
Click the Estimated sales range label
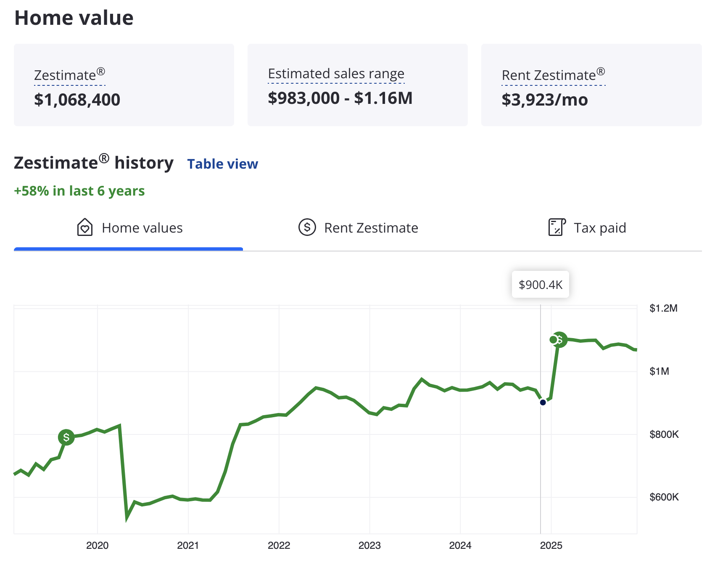pyautogui.click(x=336, y=73)
